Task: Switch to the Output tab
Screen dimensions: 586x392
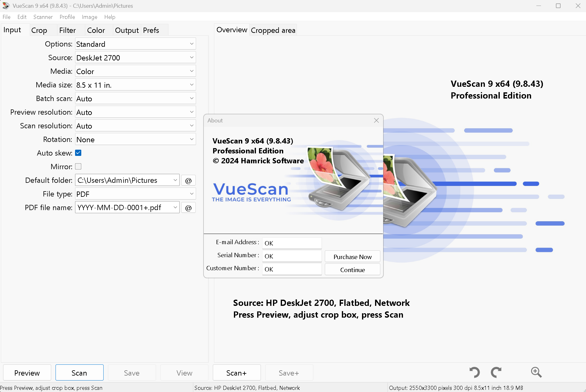Action: click(127, 30)
